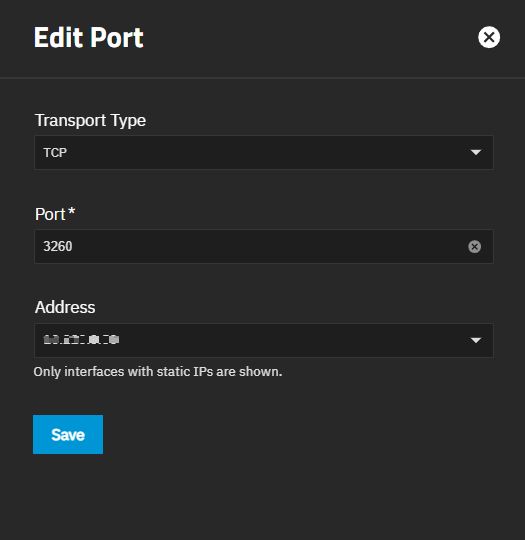Expand the Address dropdown arrow

pos(476,340)
